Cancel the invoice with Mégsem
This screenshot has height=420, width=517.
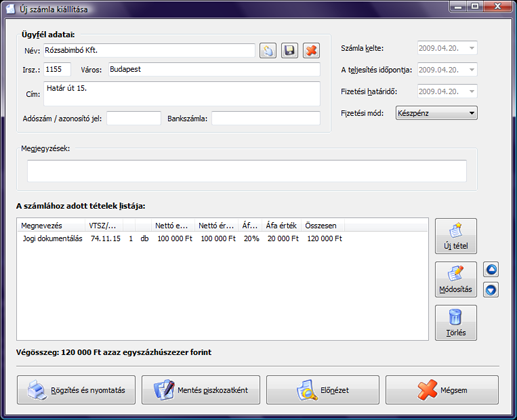pyautogui.click(x=442, y=390)
